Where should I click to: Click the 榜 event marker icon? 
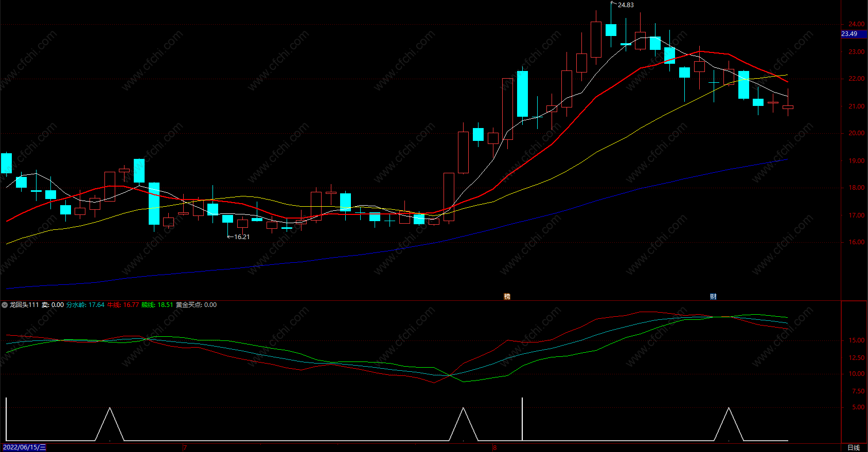coord(507,296)
